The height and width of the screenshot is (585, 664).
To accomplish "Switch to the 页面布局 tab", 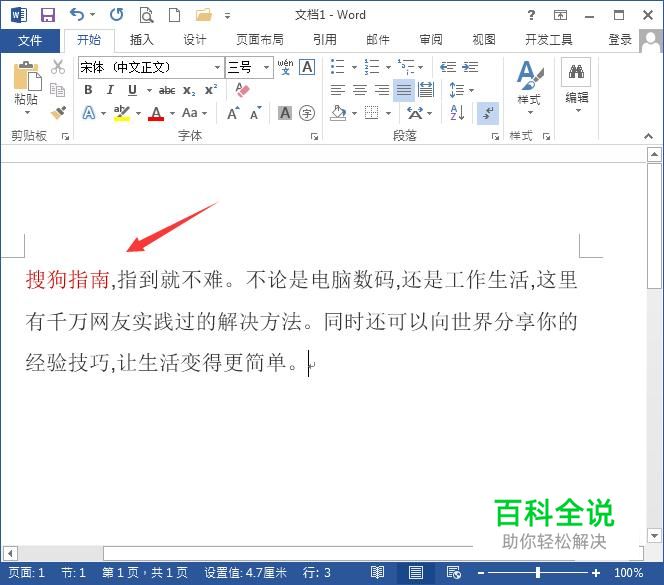I will [260, 40].
